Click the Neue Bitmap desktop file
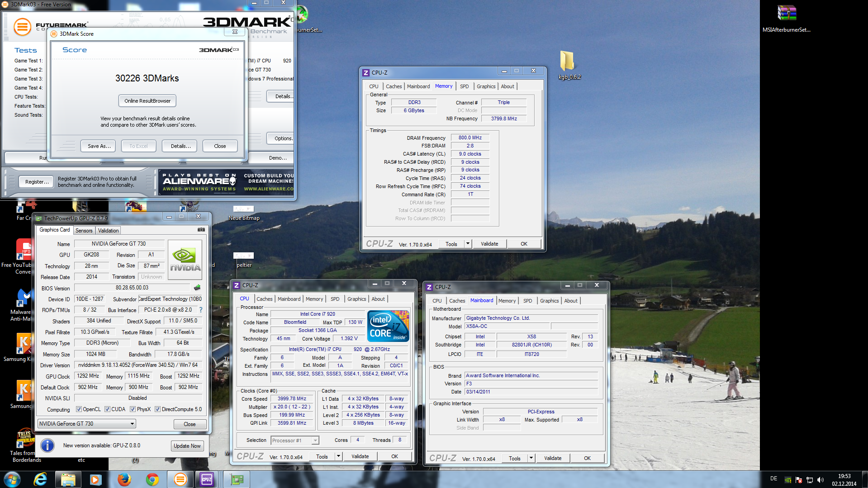868x488 pixels. [x=244, y=213]
